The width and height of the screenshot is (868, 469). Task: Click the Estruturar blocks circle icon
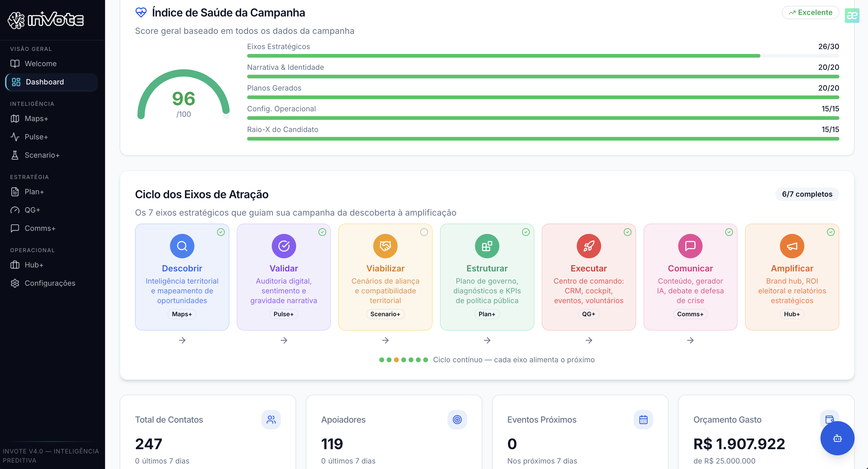pos(487,246)
